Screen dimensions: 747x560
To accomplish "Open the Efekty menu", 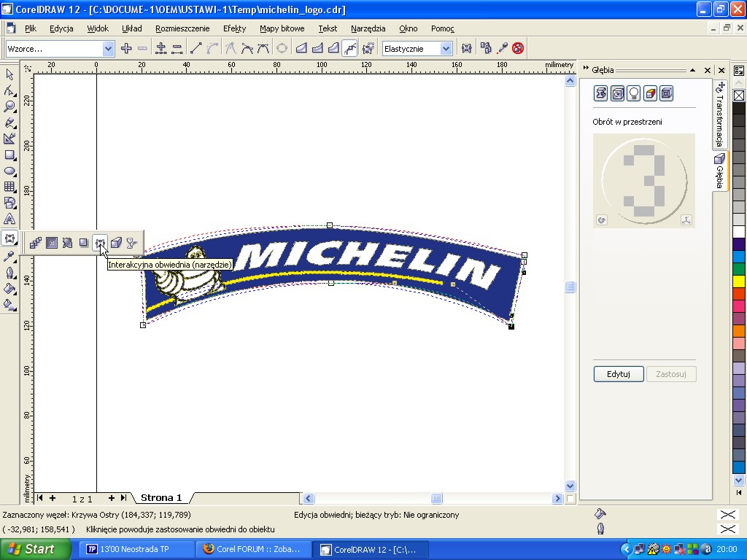I will [234, 28].
